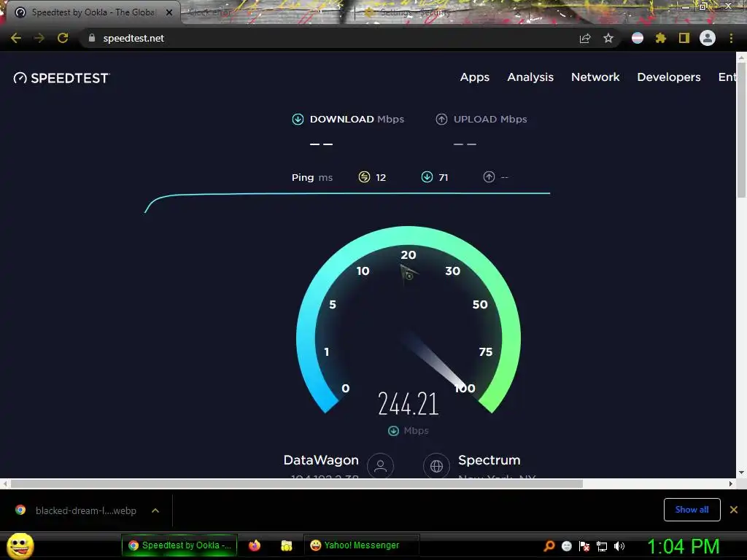The width and height of the screenshot is (747, 560).
Task: Open the network tray icon
Action: [602, 546]
